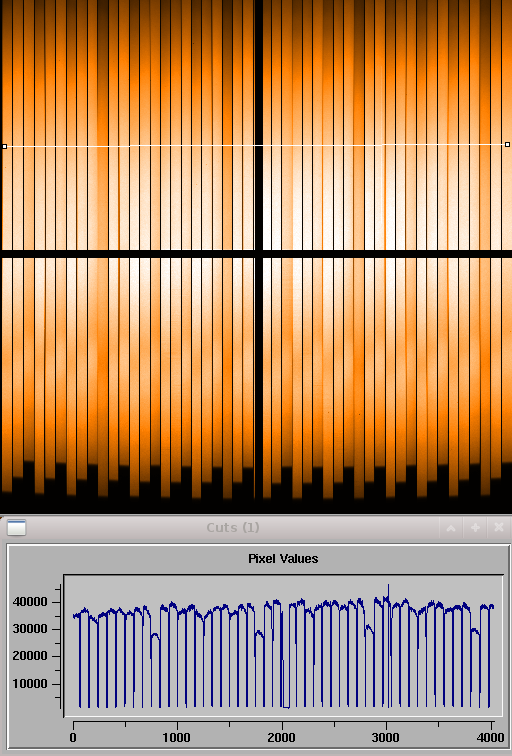Click the Pixel Values plot title
Viewport: 512px width, 756px height.
(x=283, y=559)
